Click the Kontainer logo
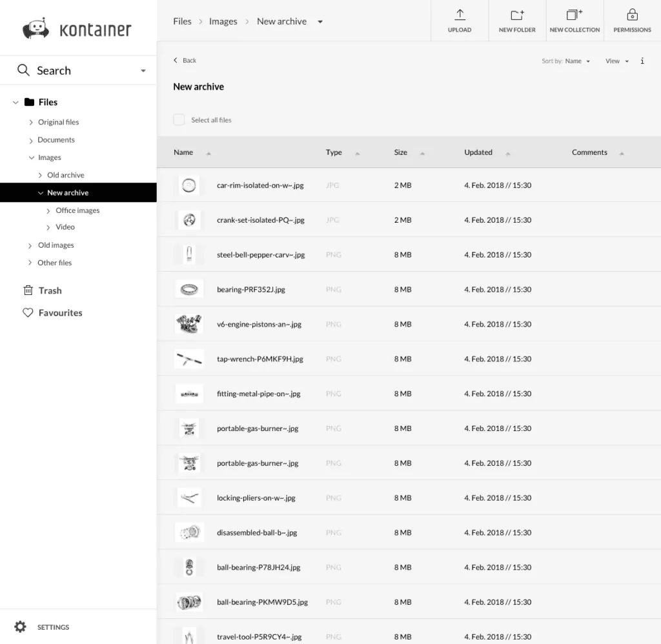661x644 pixels. point(77,28)
